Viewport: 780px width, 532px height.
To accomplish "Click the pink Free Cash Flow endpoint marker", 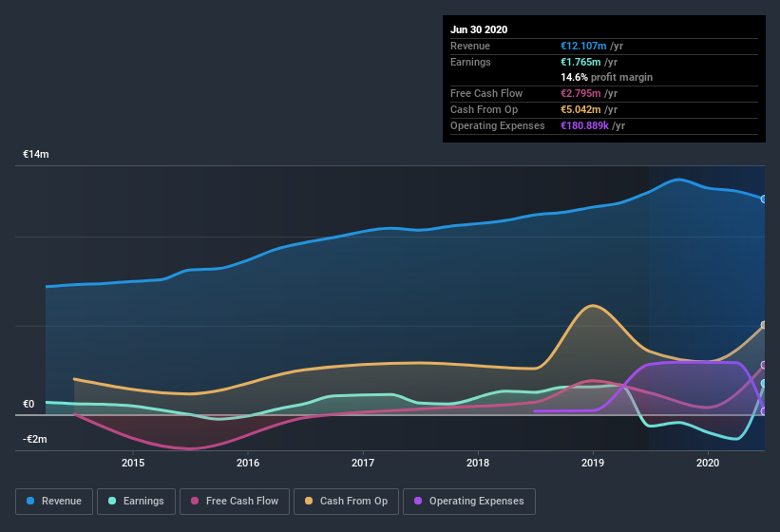I will (764, 365).
